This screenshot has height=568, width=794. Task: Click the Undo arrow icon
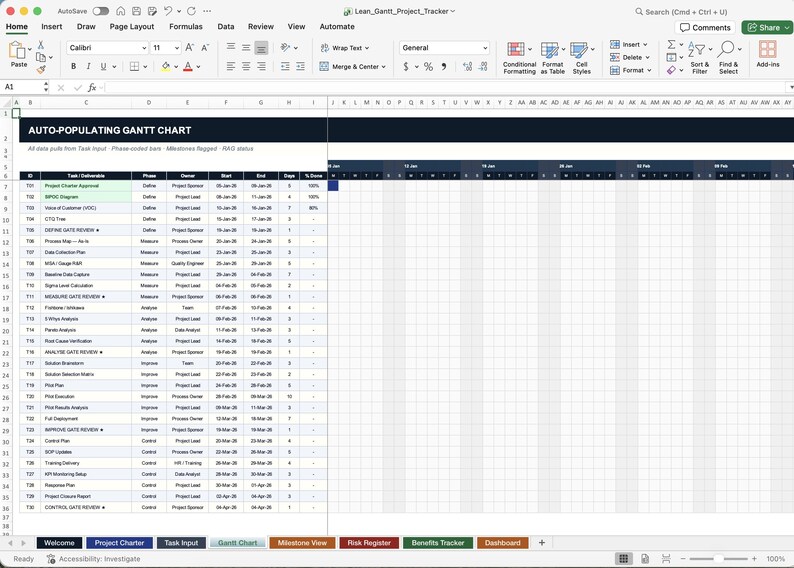coord(168,11)
